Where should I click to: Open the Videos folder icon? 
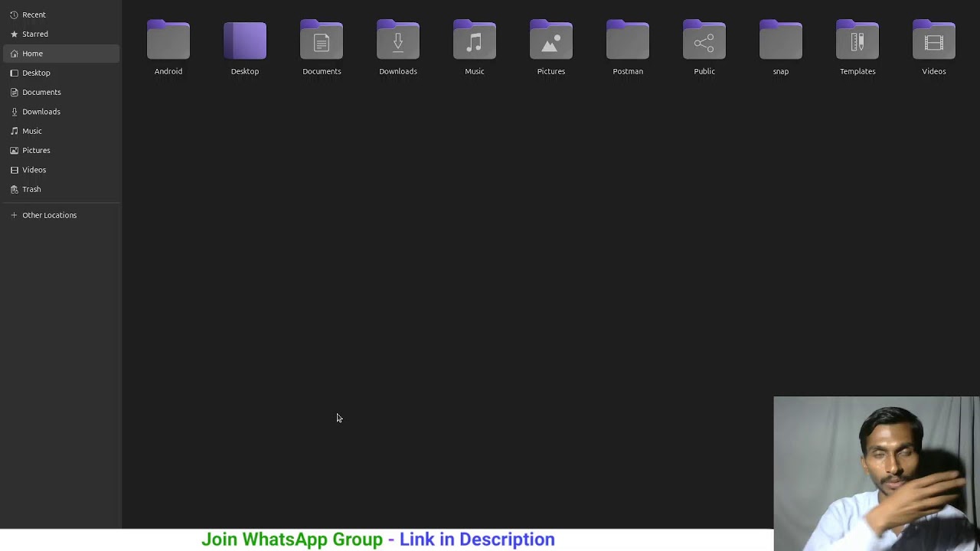tap(934, 40)
